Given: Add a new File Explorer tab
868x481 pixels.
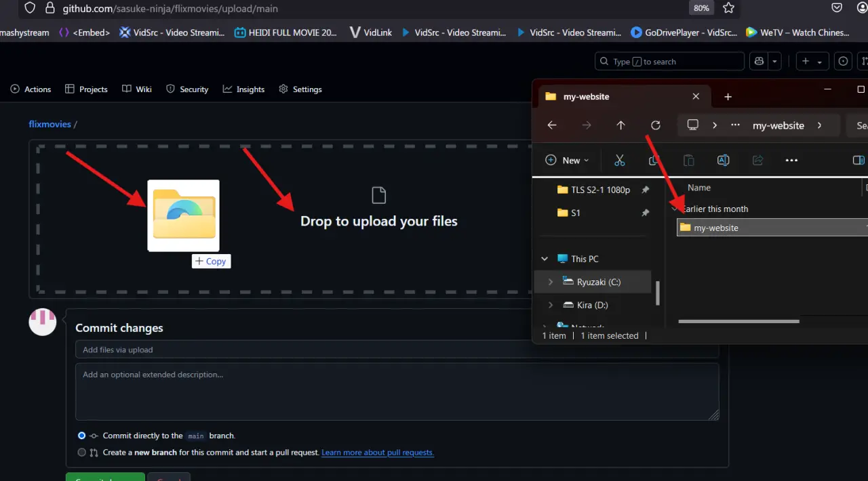Looking at the screenshot, I should [x=728, y=97].
